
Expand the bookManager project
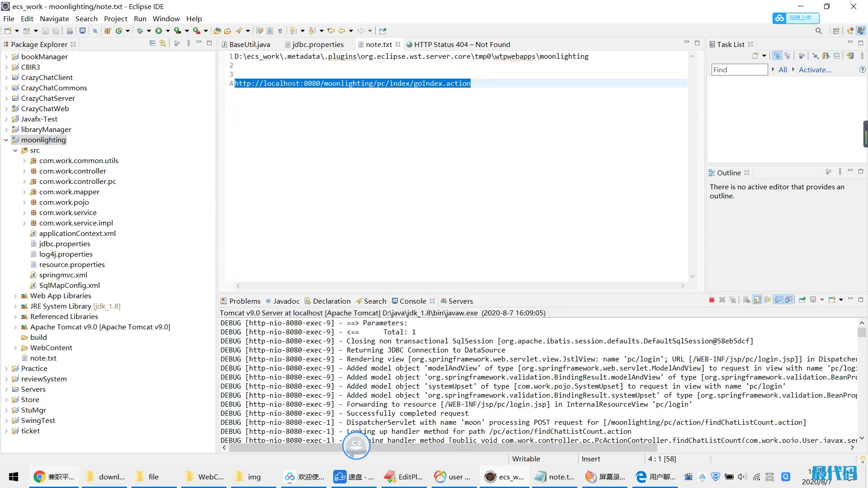(x=6, y=57)
